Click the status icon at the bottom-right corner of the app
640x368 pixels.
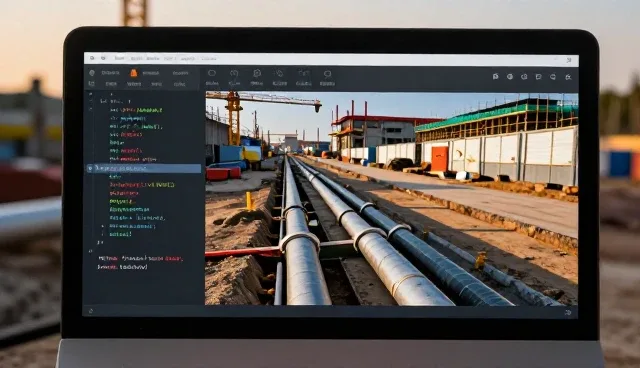pyautogui.click(x=568, y=313)
